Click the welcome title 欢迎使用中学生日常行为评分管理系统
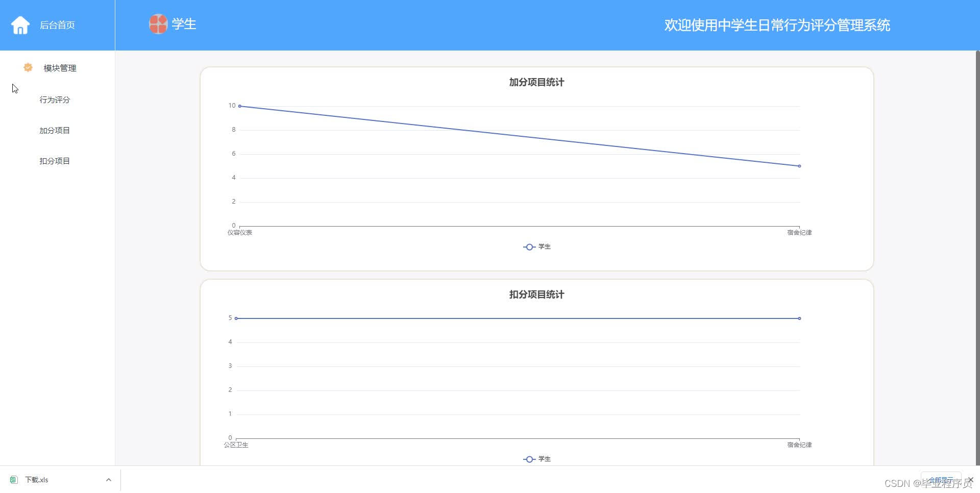 click(777, 25)
